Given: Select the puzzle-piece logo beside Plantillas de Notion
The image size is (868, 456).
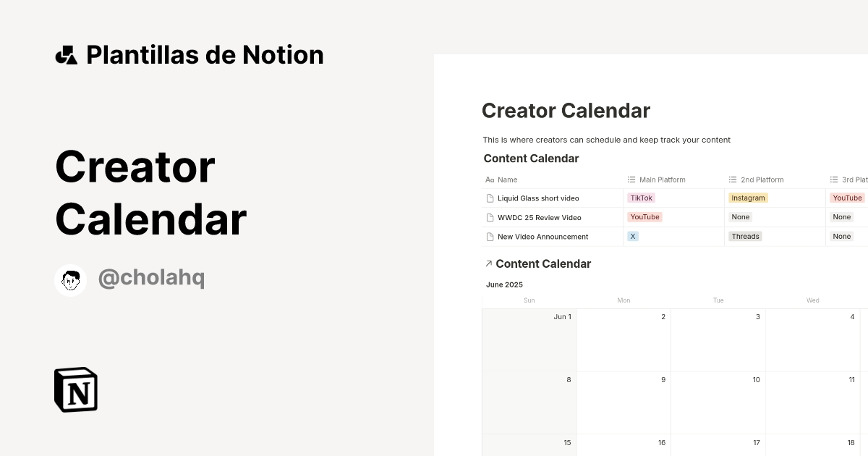Looking at the screenshot, I should (67, 54).
